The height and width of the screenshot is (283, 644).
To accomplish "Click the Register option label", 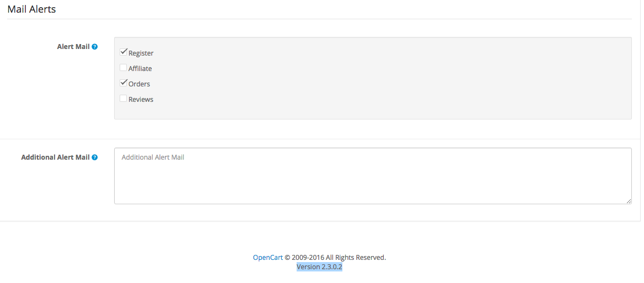I will 141,53.
